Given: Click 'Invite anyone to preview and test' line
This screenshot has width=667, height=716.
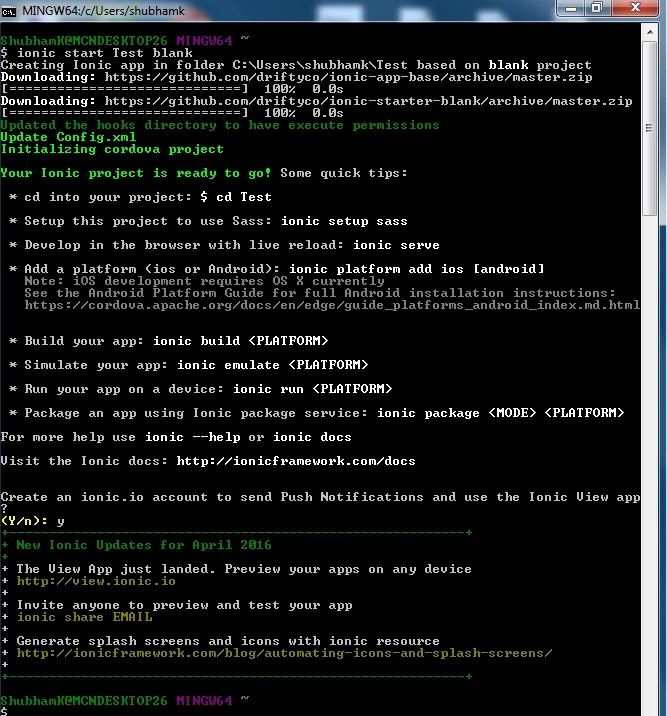Looking at the screenshot, I should coord(184,605).
